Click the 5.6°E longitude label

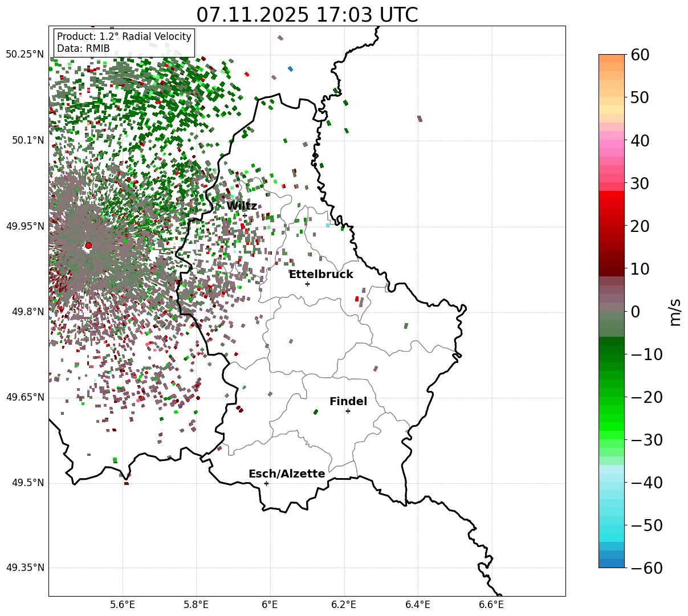(123, 605)
